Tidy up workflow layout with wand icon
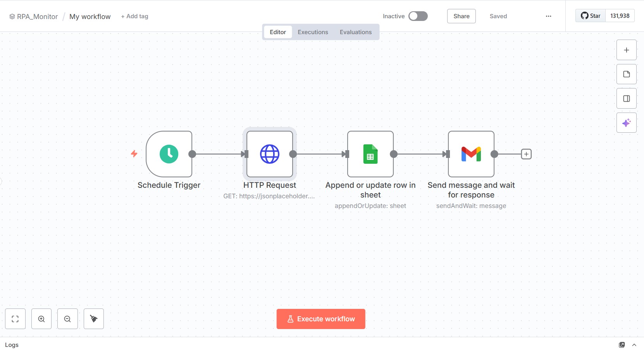 pos(93,319)
